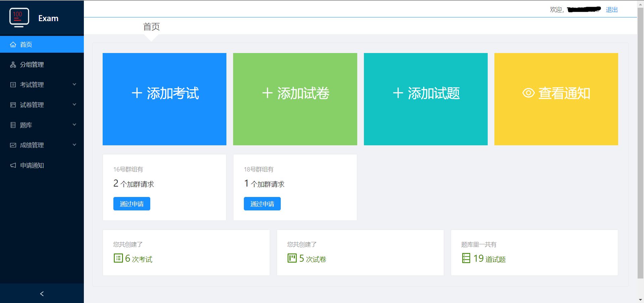Screen dimensions: 644x303
Task: Expand the 题库 submenu chevron
Action: point(74,125)
